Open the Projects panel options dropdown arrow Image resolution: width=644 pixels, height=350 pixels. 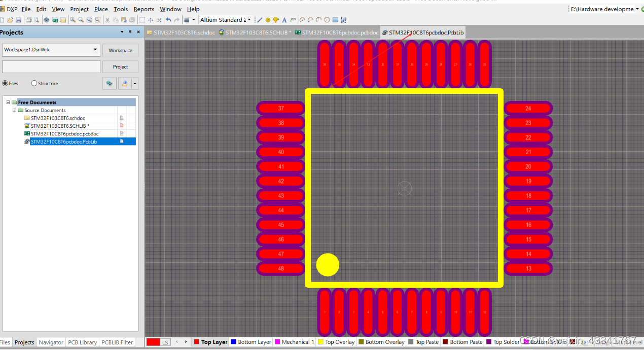(x=122, y=32)
